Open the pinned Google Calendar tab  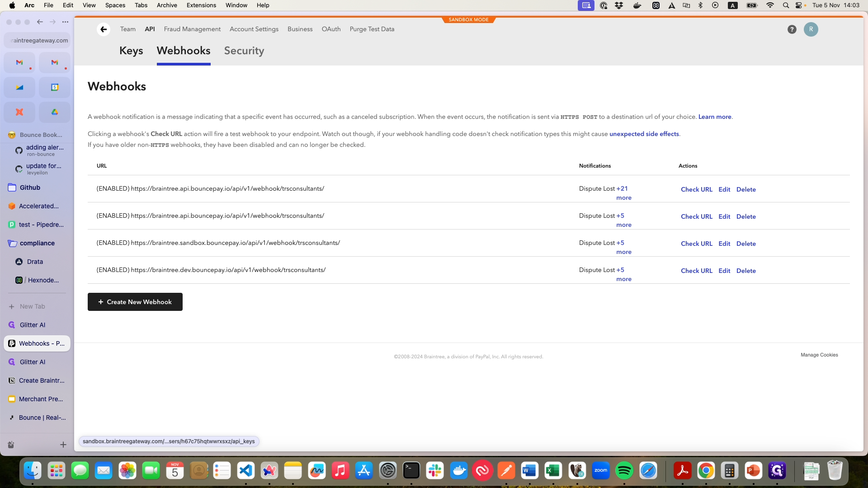point(55,87)
